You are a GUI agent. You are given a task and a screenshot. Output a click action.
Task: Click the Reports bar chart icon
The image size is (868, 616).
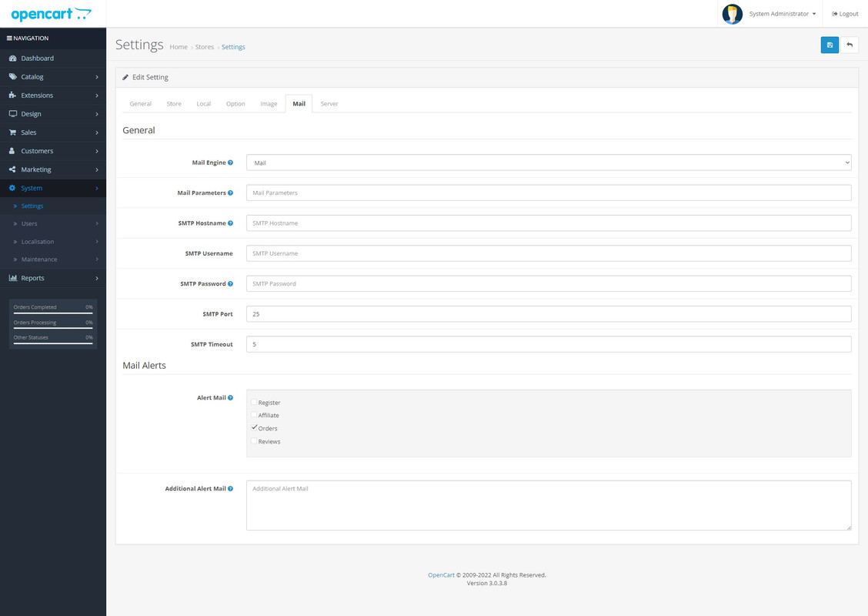pyautogui.click(x=13, y=278)
